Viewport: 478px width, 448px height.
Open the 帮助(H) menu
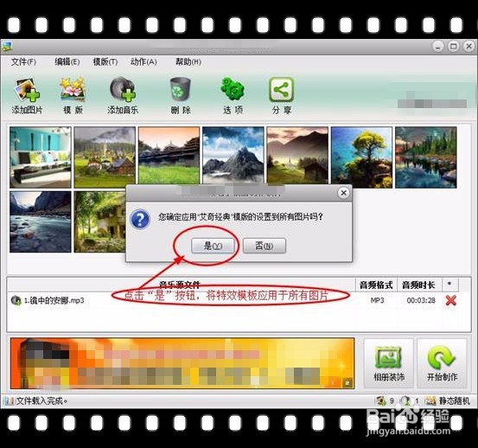point(188,62)
